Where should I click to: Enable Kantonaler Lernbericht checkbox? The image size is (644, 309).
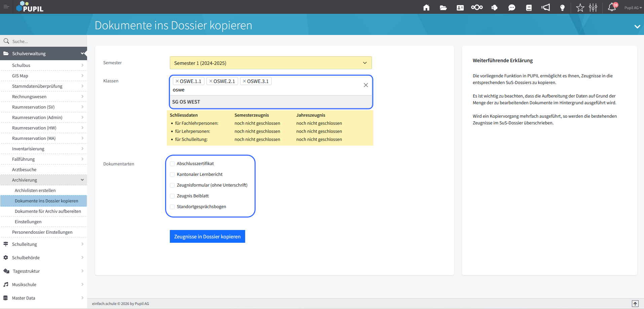click(172, 175)
